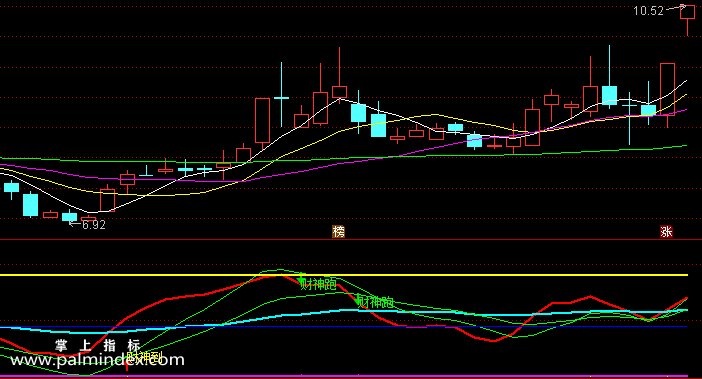The width and height of the screenshot is (702, 379).
Task: Click the red 涨 marker icon
Action: pyautogui.click(x=666, y=232)
